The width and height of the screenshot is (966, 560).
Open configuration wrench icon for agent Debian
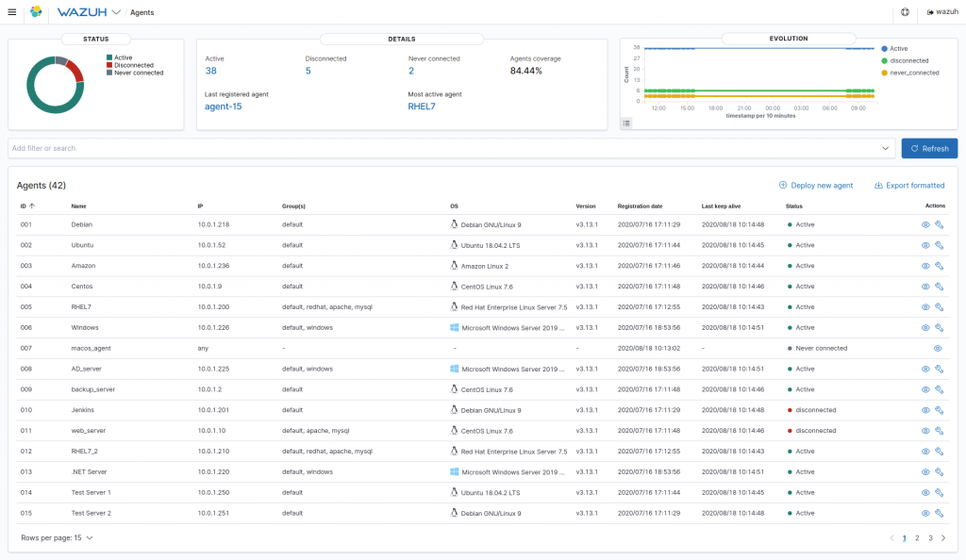point(939,224)
